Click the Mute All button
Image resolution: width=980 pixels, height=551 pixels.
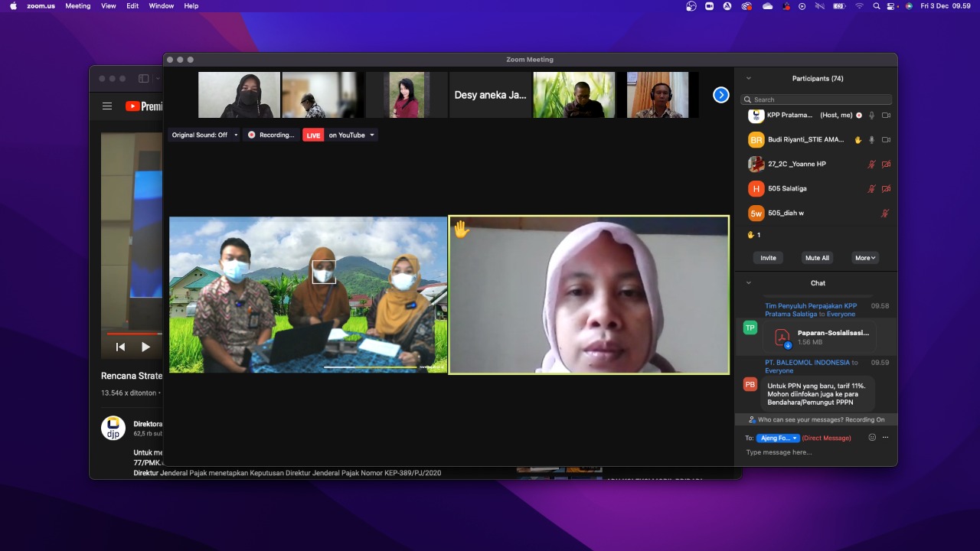point(817,258)
